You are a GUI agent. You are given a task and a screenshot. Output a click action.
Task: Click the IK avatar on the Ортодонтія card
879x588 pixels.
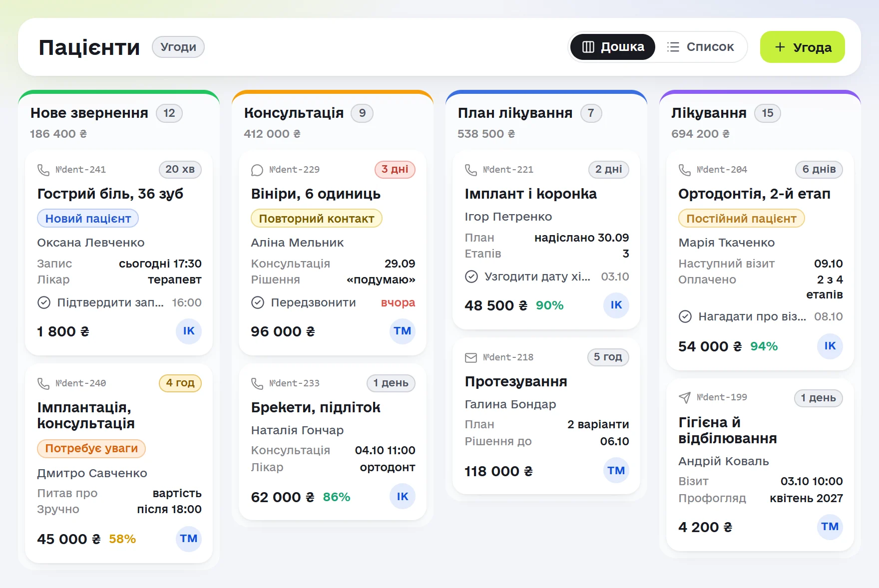(830, 346)
